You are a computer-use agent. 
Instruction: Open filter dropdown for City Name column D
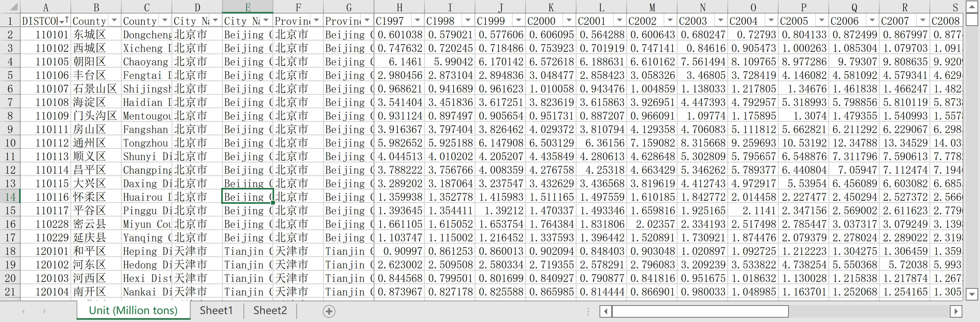[216, 20]
